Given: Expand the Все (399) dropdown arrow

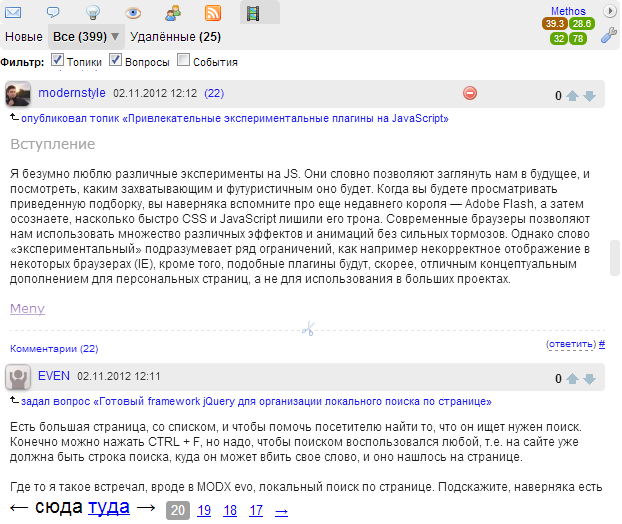Looking at the screenshot, I should point(115,37).
